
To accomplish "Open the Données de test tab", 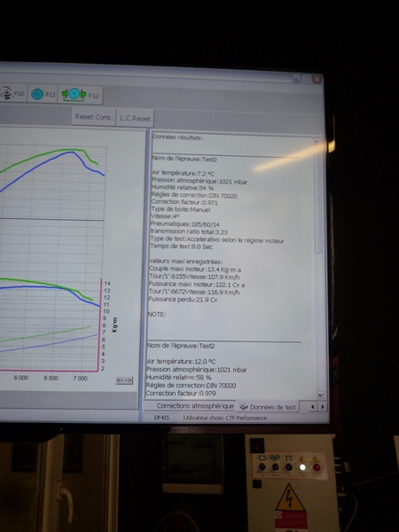I will [x=268, y=407].
